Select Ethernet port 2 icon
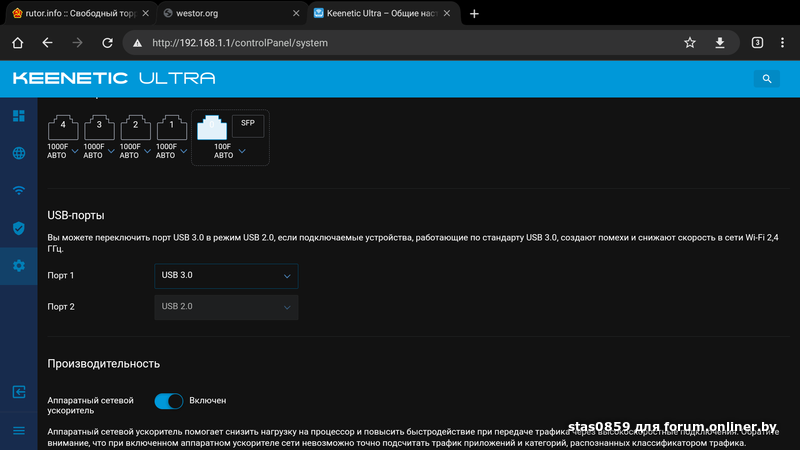This screenshot has width=800, height=450. pos(135,127)
